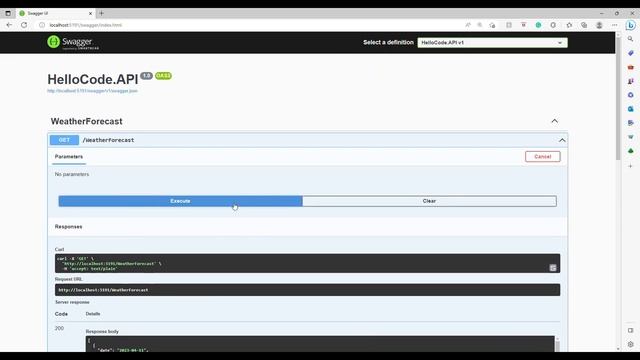
Task: Cancel the try-it-out mode
Action: [x=542, y=157]
